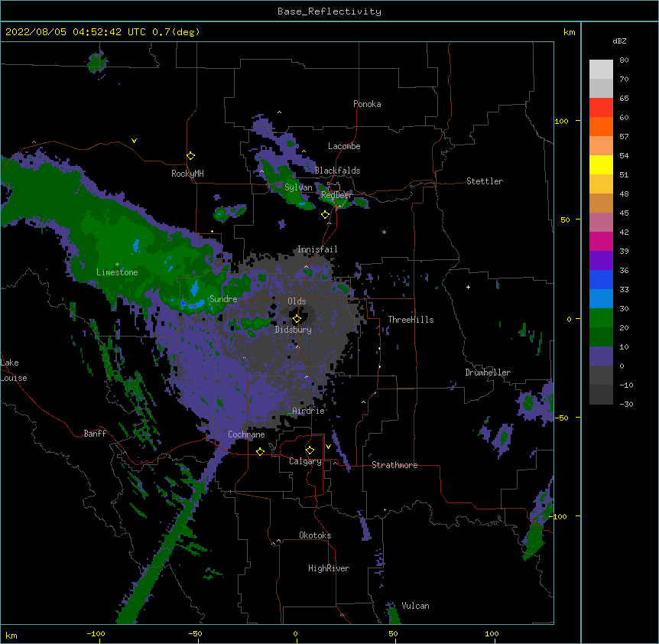659x644 pixels.
Task: Click the Ponoka city label
Action: pyautogui.click(x=367, y=104)
